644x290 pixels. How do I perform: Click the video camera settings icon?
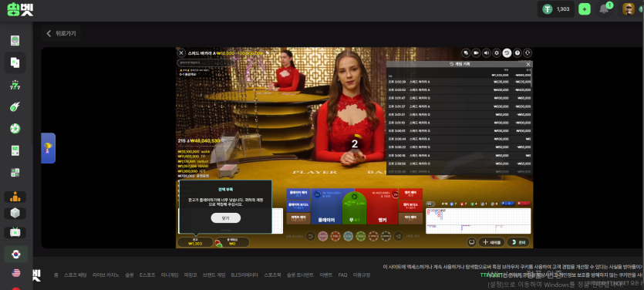[x=476, y=53]
